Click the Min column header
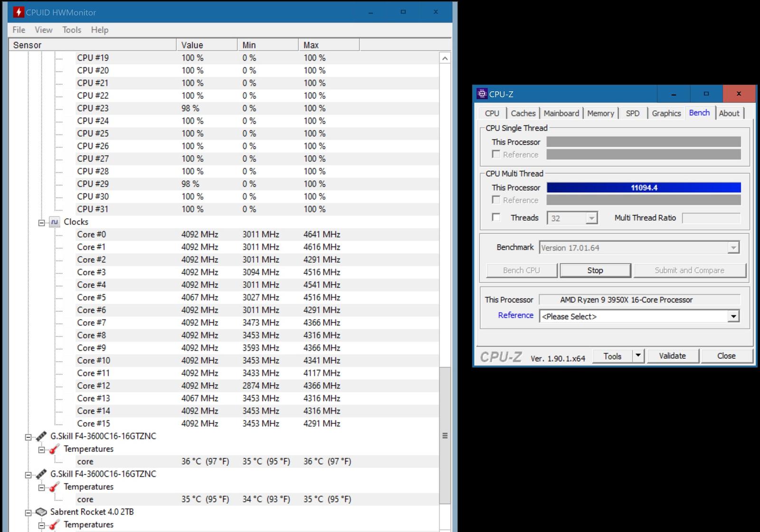The width and height of the screenshot is (760, 532). 267,45
